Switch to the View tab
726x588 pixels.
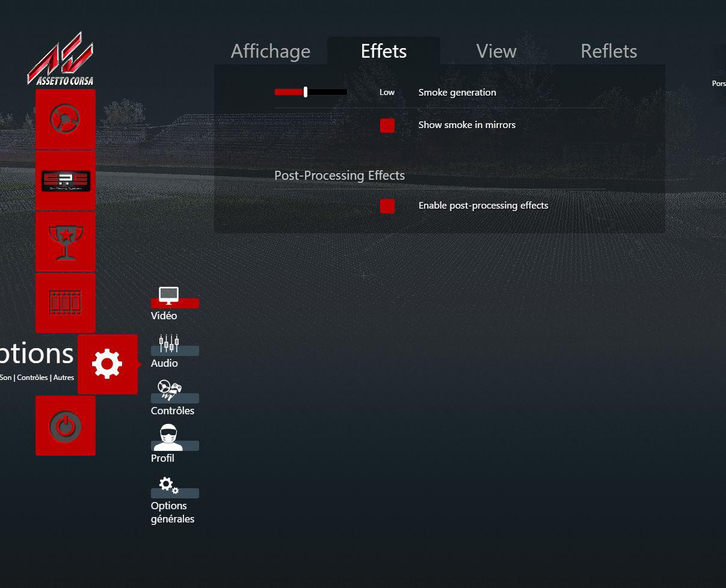pos(496,51)
